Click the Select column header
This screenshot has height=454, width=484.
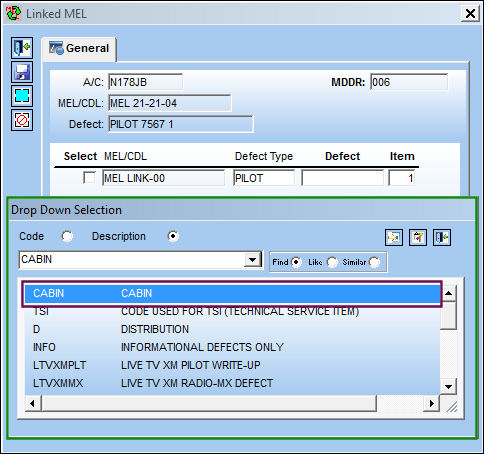80,156
